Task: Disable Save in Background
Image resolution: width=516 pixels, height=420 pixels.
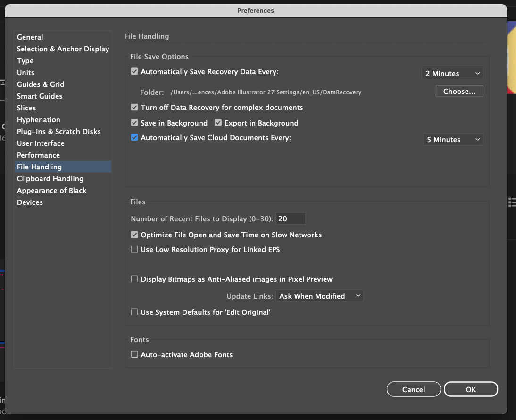Action: click(x=134, y=122)
